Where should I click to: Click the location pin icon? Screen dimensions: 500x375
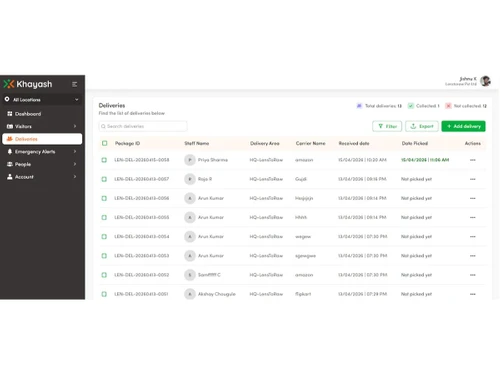pos(7,99)
